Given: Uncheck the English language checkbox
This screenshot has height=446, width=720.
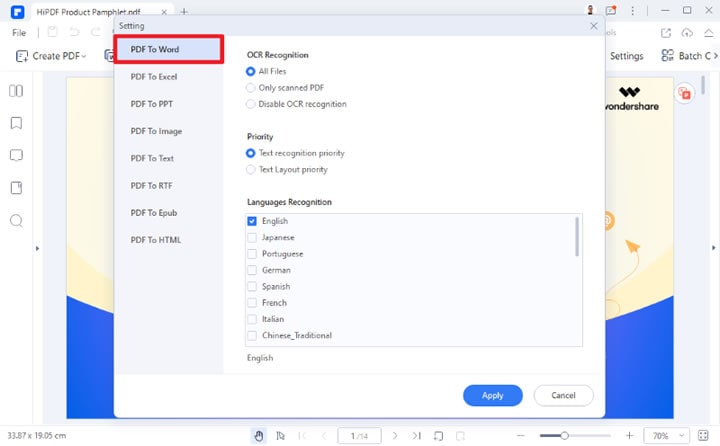Looking at the screenshot, I should pos(252,221).
